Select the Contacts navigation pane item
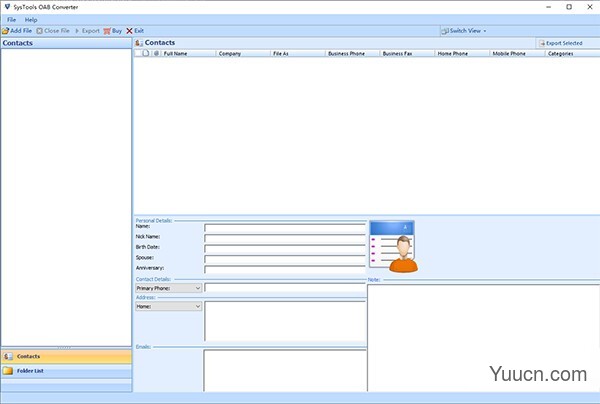Screen dimensions: 600x404 [x=67, y=356]
